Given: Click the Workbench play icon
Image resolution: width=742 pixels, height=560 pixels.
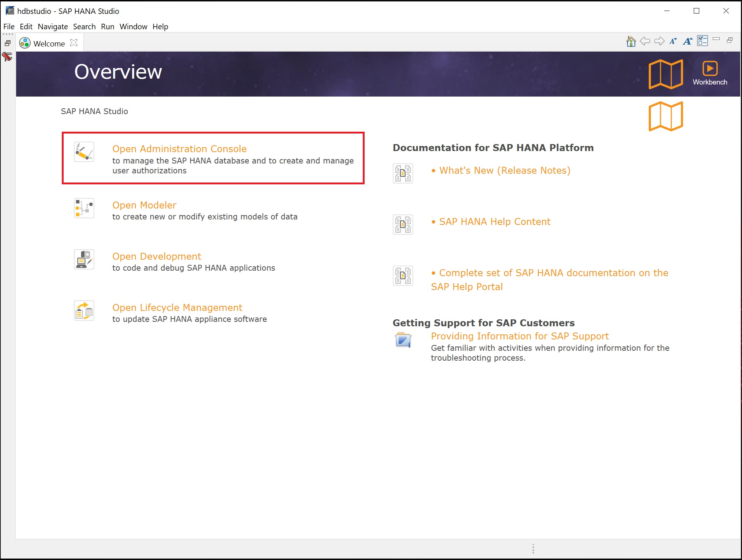Looking at the screenshot, I should click(x=710, y=69).
